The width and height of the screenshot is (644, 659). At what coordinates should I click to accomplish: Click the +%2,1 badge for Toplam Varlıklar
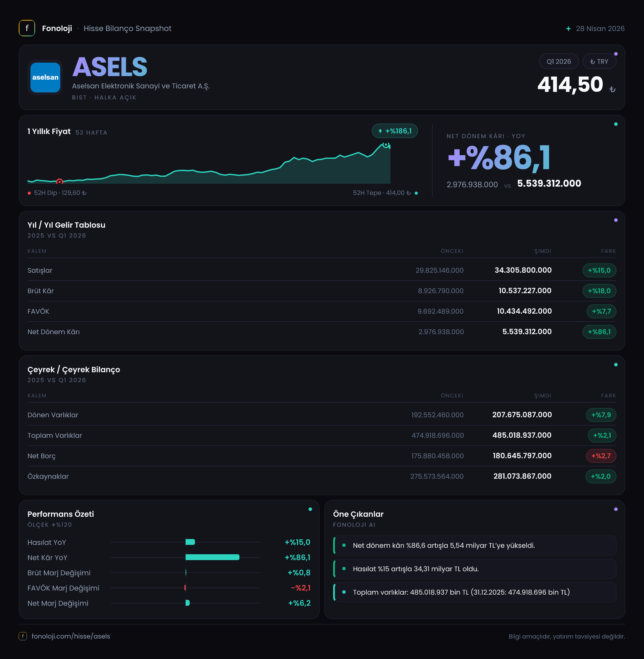[602, 435]
